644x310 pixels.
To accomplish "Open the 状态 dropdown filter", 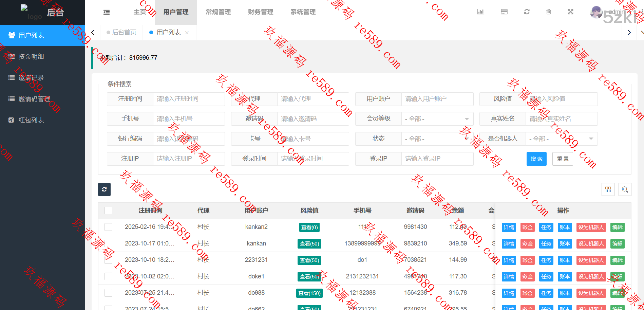I will point(437,139).
